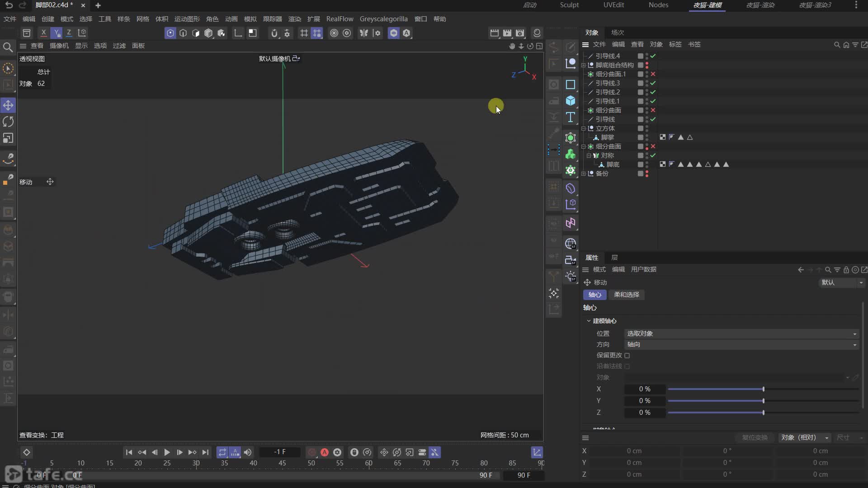Click the current frame field showing -1 F
This screenshot has width=868, height=488.
pos(280,452)
